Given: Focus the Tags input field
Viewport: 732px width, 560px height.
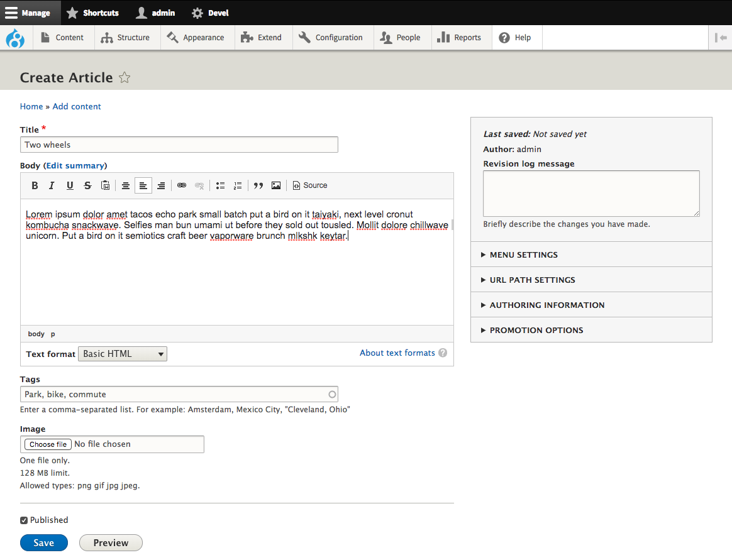Looking at the screenshot, I should (179, 394).
